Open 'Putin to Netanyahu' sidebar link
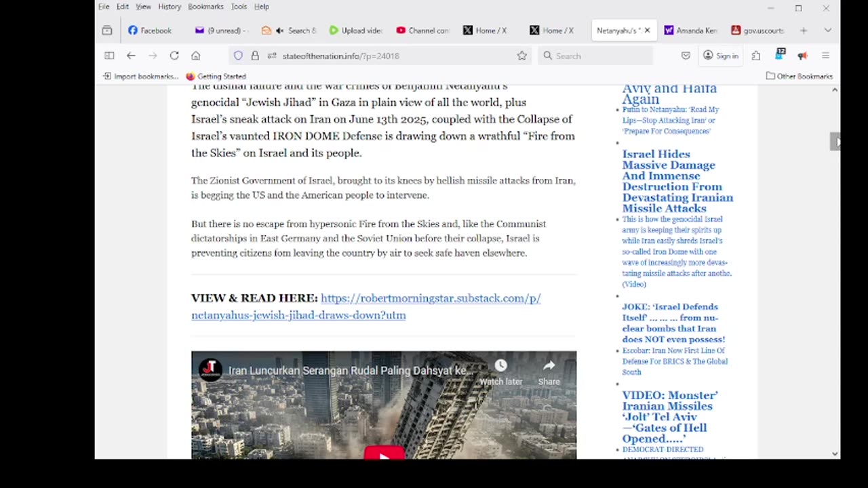The image size is (868, 488). [x=670, y=120]
